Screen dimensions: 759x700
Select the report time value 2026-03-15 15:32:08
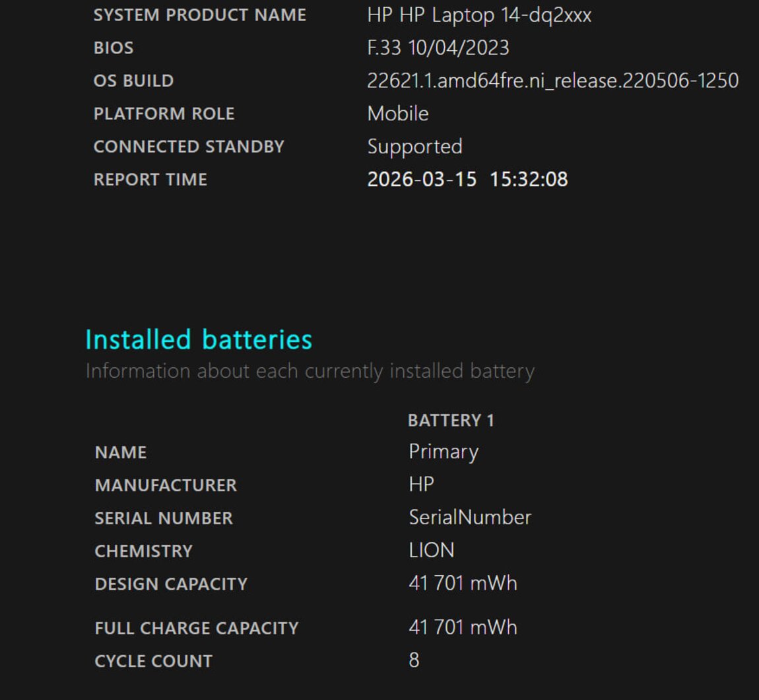click(x=467, y=180)
